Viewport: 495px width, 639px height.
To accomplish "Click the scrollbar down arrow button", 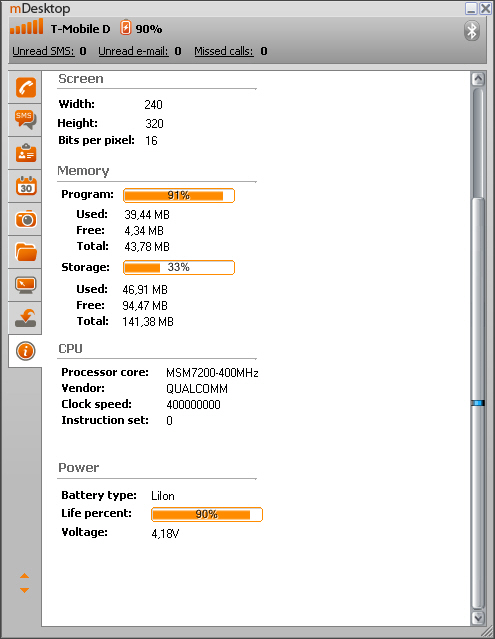I will pos(478,618).
